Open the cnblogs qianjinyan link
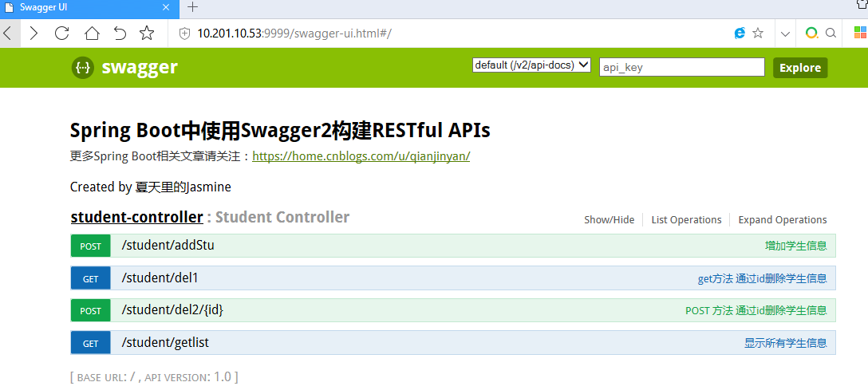This screenshot has width=868, height=386. [x=361, y=156]
